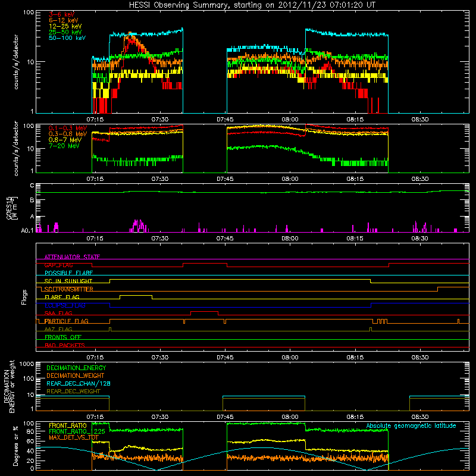Select the PARTICLE_FLAG label
The width and height of the screenshot is (476, 476).
click(67, 321)
